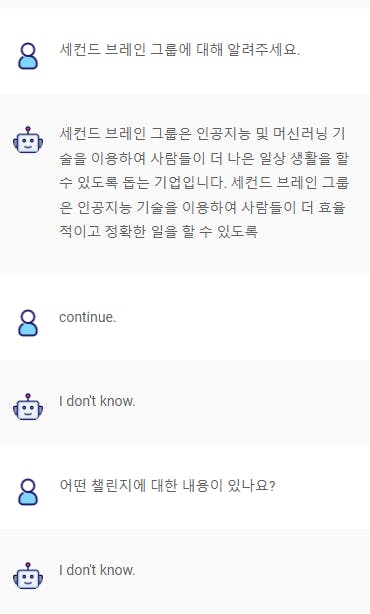Screen dimensions: 370x614
Task: Click robot avatar beside last 'I don't know.'
Action: 28,576
